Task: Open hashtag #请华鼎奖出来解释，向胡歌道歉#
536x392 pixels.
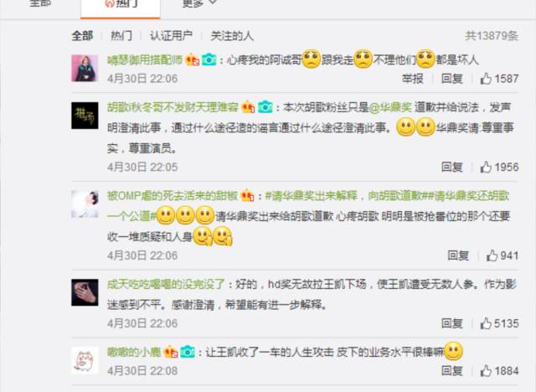Action: pos(344,196)
